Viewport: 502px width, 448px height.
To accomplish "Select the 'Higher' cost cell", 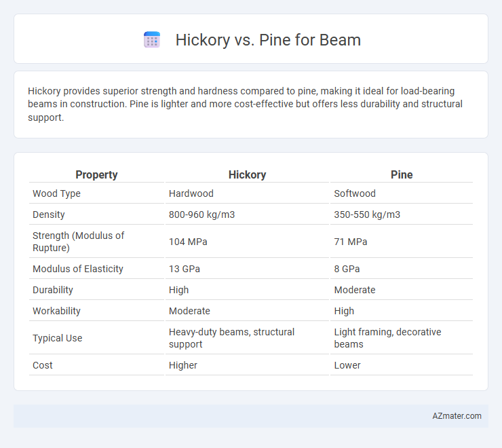I will tap(183, 365).
